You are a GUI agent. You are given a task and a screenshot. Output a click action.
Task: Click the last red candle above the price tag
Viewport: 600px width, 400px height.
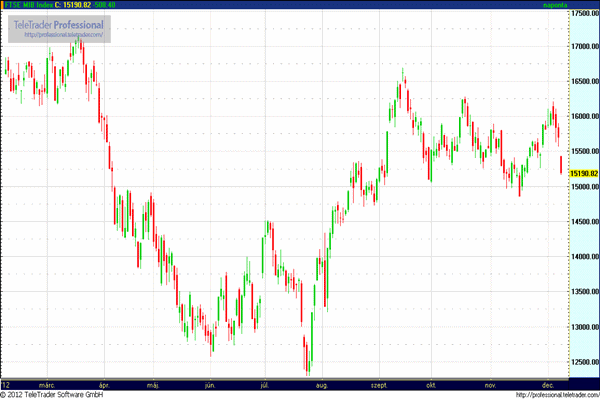click(x=561, y=165)
